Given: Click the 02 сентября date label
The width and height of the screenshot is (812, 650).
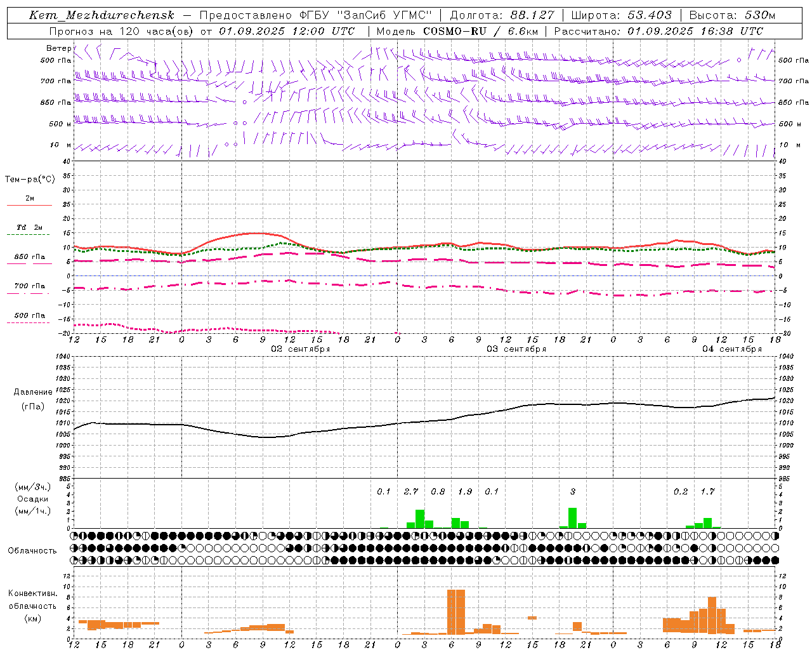Looking at the screenshot, I should point(301,349).
